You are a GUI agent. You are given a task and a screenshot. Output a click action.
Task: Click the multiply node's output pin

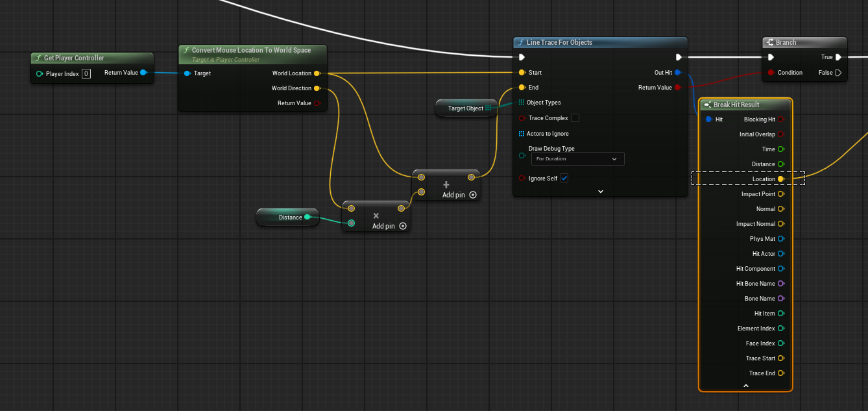(401, 208)
